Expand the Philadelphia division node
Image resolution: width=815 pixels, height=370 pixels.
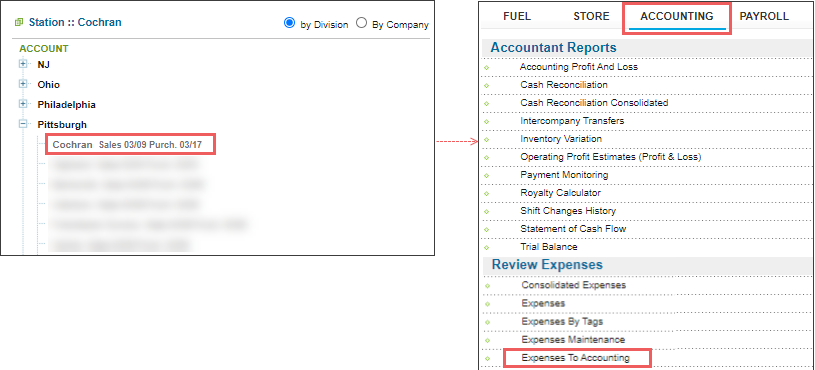pyautogui.click(x=23, y=104)
